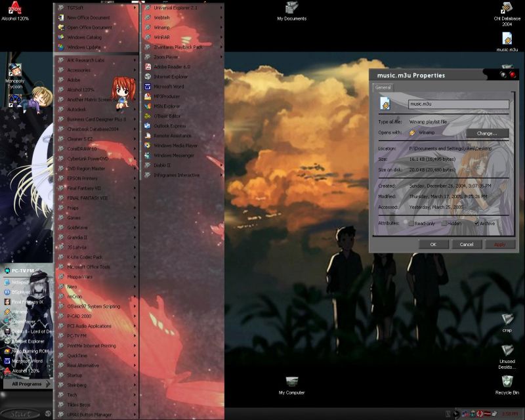Expand the Universal Explorer 2.1 folder
Image resolution: width=525 pixels, height=420 pixels.
click(182, 7)
